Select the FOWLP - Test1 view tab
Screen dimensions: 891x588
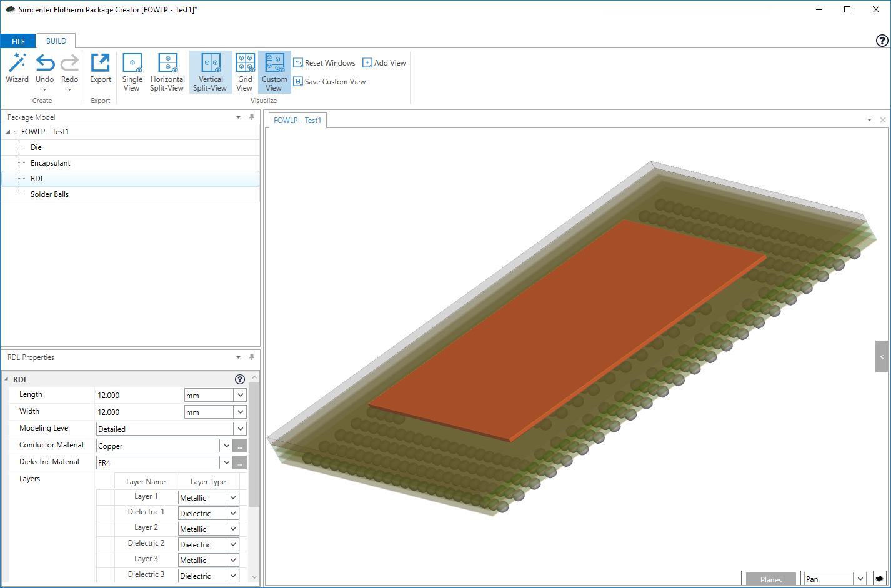[x=297, y=120]
